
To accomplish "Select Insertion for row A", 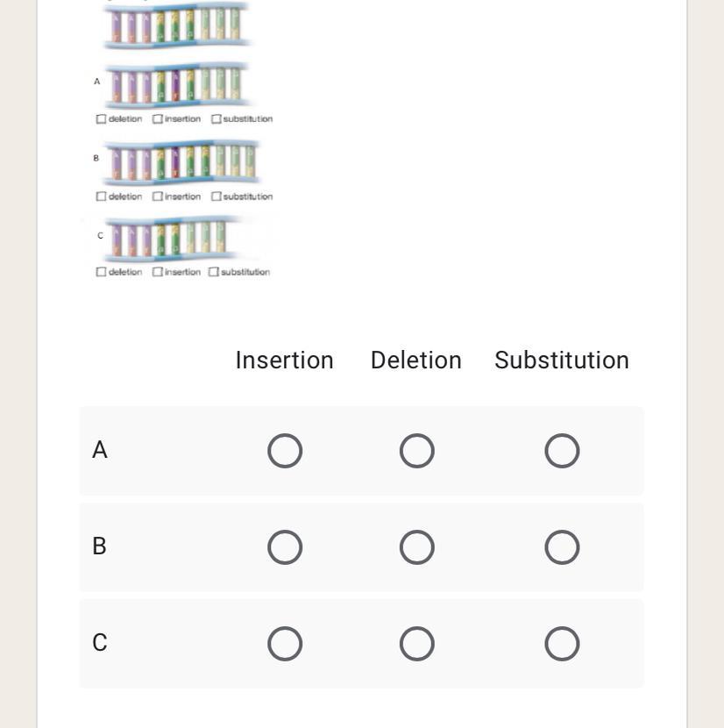I will 285,451.
